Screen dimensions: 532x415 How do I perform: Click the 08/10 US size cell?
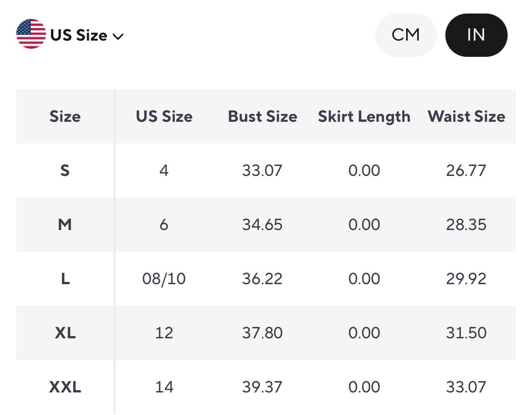click(164, 279)
